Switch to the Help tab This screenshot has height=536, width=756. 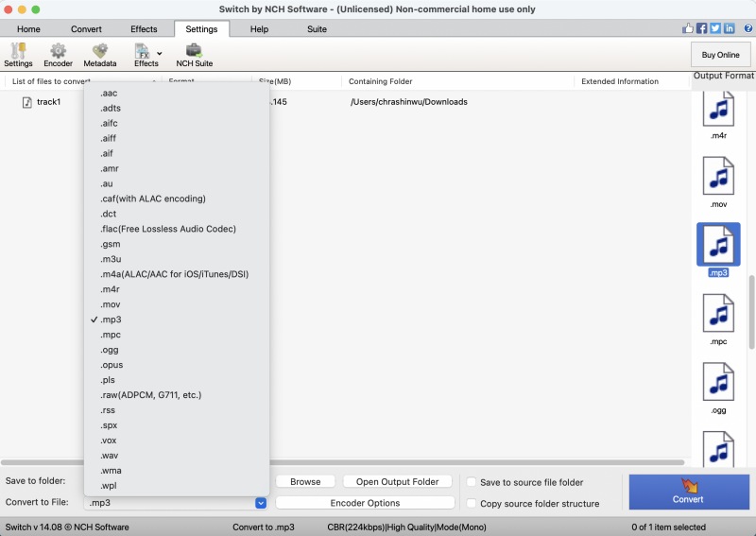pos(259,29)
